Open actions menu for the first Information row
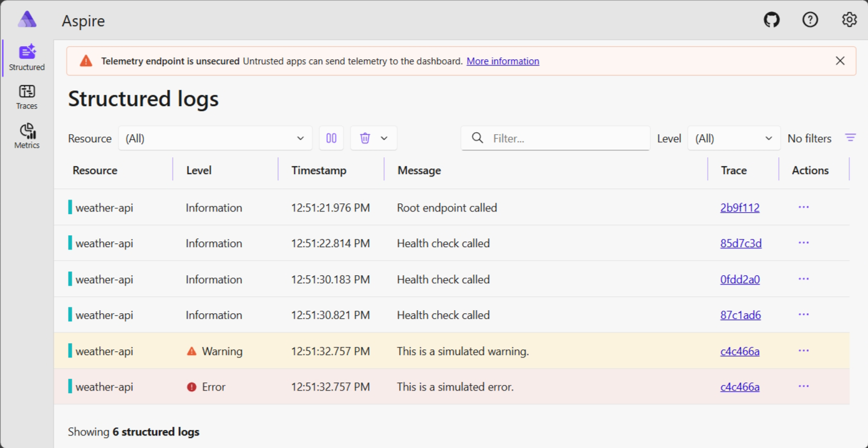Image resolution: width=868 pixels, height=448 pixels. (803, 207)
